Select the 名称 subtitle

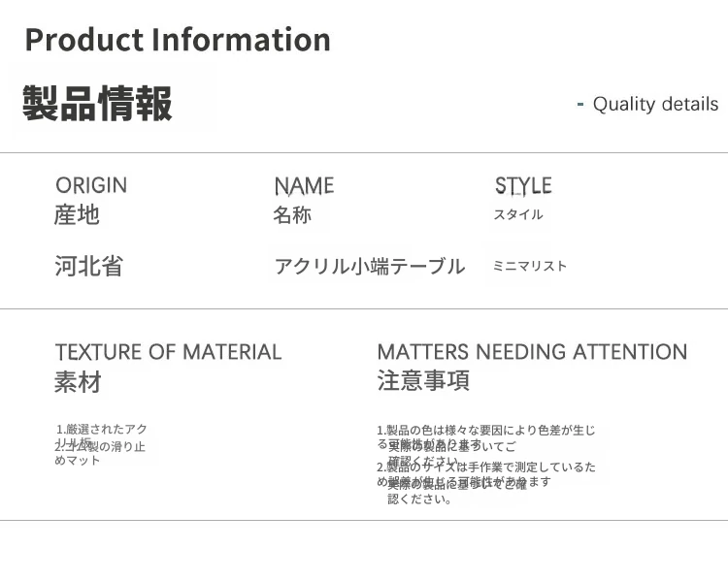[292, 214]
